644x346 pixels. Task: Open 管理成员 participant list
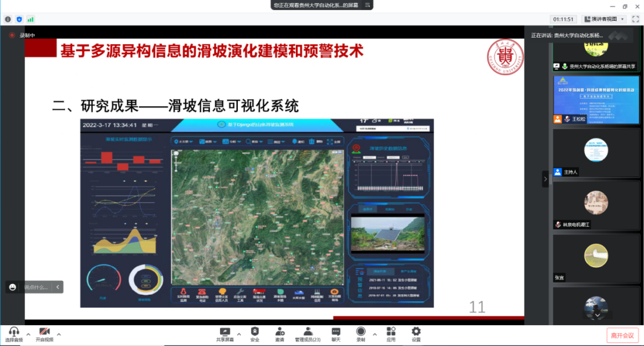click(x=308, y=332)
